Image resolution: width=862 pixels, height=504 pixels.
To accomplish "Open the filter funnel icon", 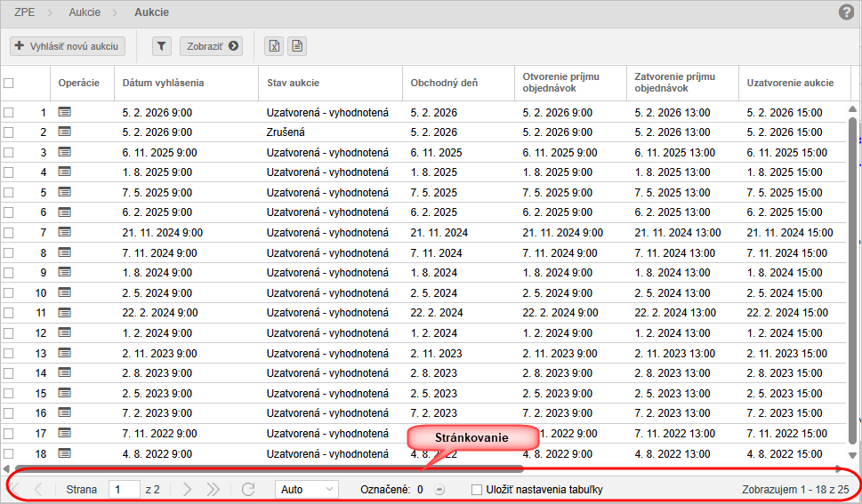I will coord(161,46).
